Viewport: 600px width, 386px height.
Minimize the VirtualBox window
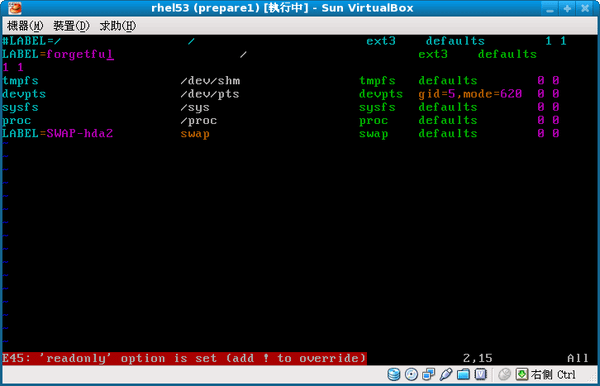coord(550,8)
